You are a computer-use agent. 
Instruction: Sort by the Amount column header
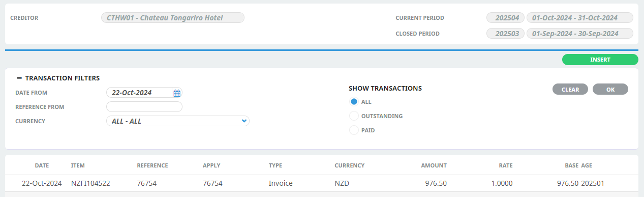click(x=434, y=165)
